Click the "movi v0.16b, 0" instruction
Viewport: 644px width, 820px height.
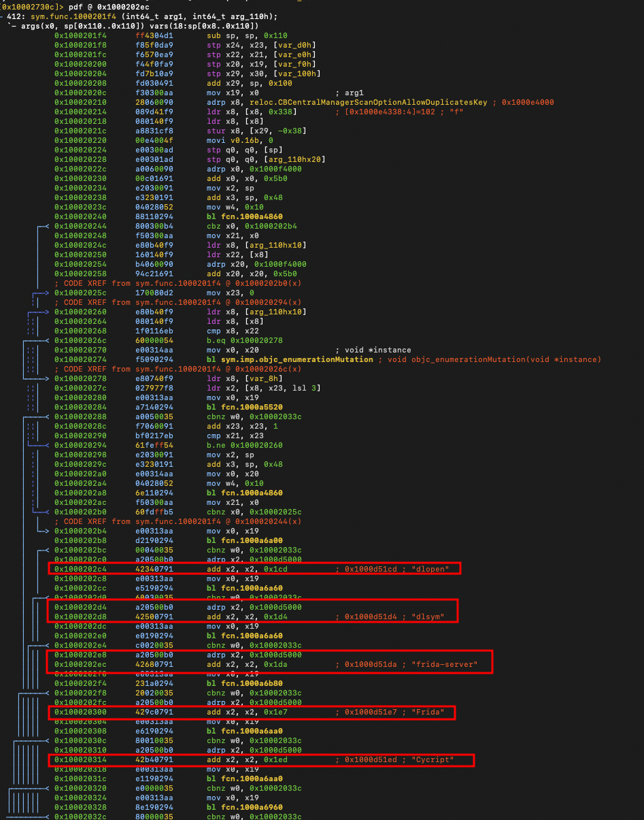(x=239, y=140)
